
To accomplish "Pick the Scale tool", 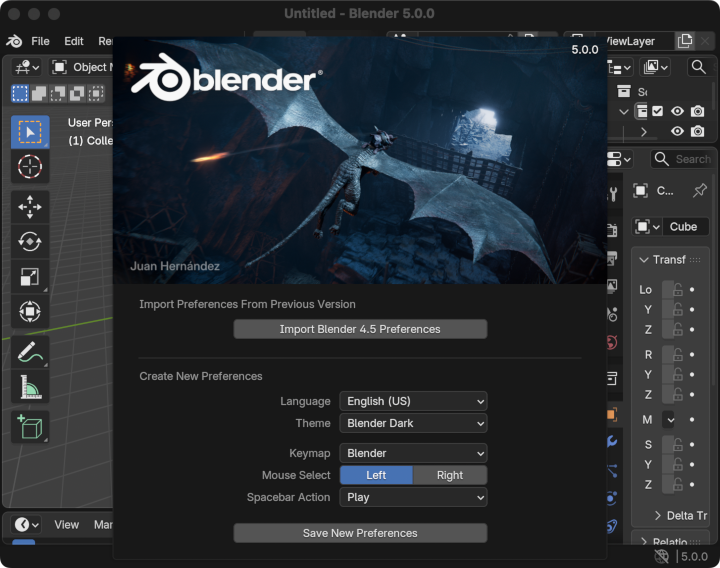I will coord(30,277).
